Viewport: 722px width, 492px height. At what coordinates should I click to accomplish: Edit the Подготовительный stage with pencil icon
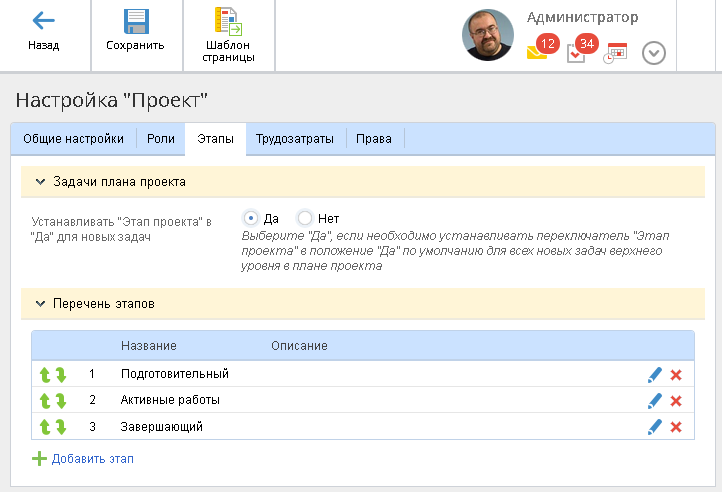(655, 374)
